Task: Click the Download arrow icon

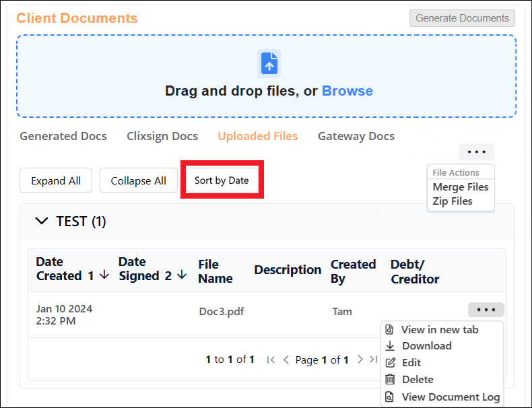Action: [390, 345]
